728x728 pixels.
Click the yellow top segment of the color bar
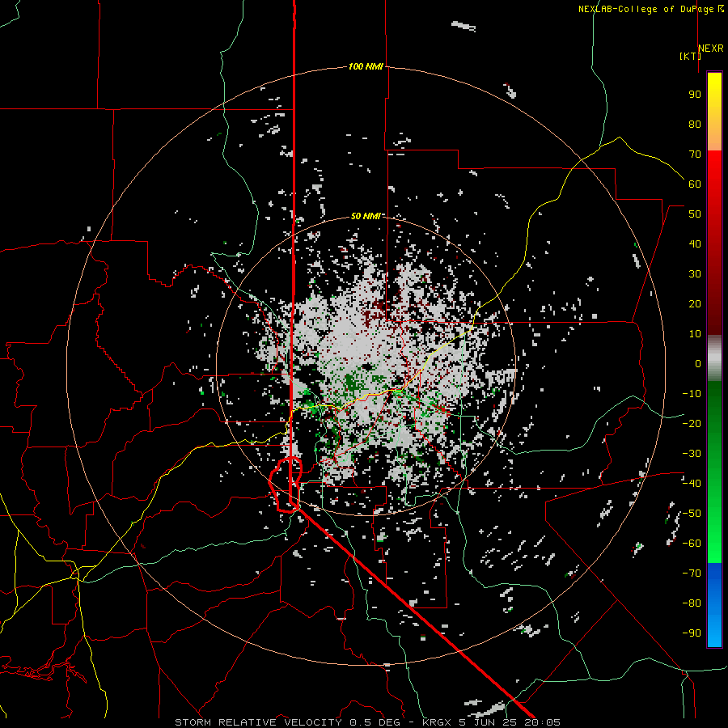pos(714,112)
